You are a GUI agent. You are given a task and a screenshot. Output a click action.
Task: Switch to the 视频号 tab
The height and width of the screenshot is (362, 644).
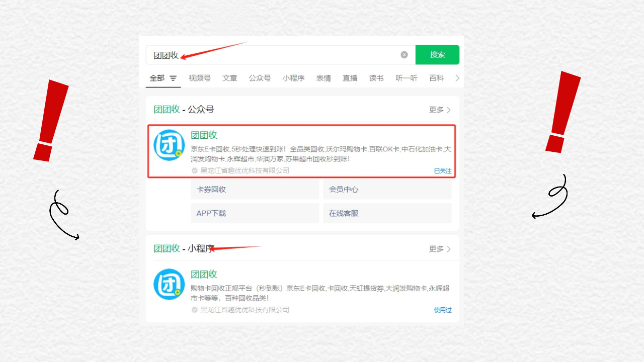click(200, 78)
